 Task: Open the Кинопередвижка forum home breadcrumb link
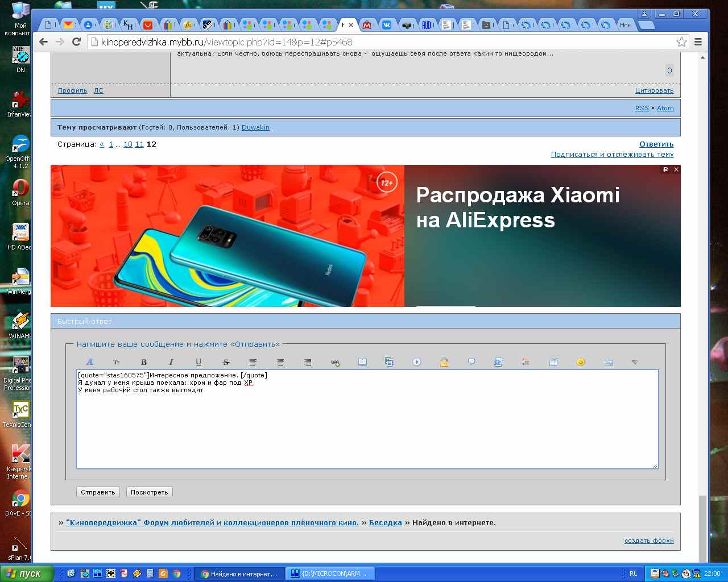point(212,523)
